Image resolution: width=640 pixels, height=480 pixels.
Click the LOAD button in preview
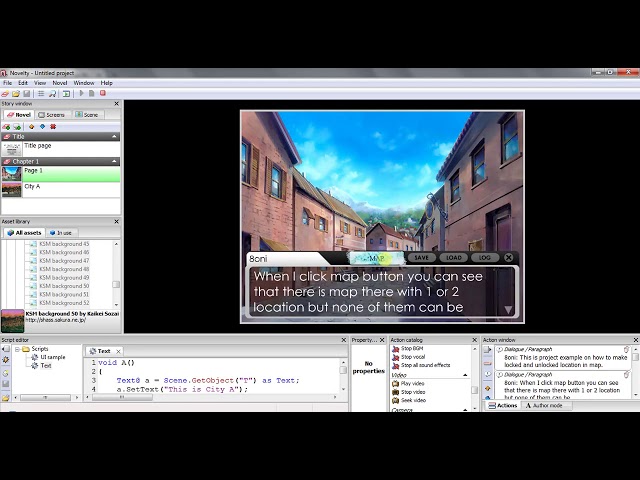(453, 258)
